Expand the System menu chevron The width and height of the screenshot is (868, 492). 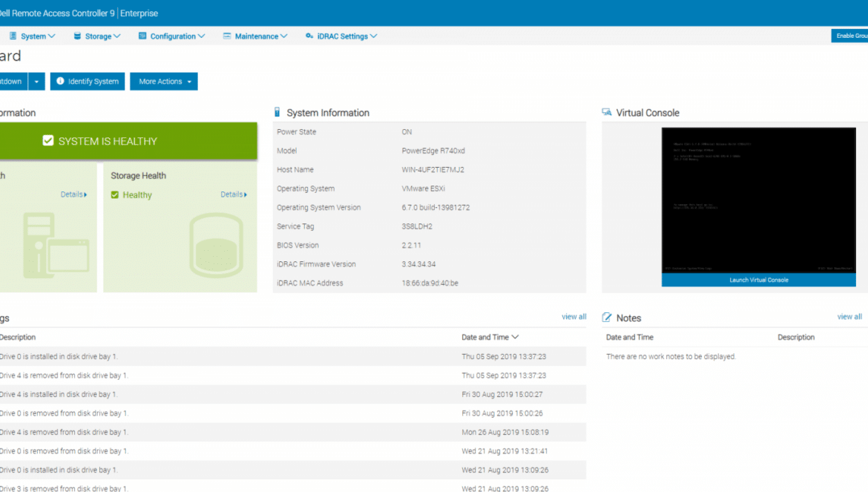coord(51,36)
